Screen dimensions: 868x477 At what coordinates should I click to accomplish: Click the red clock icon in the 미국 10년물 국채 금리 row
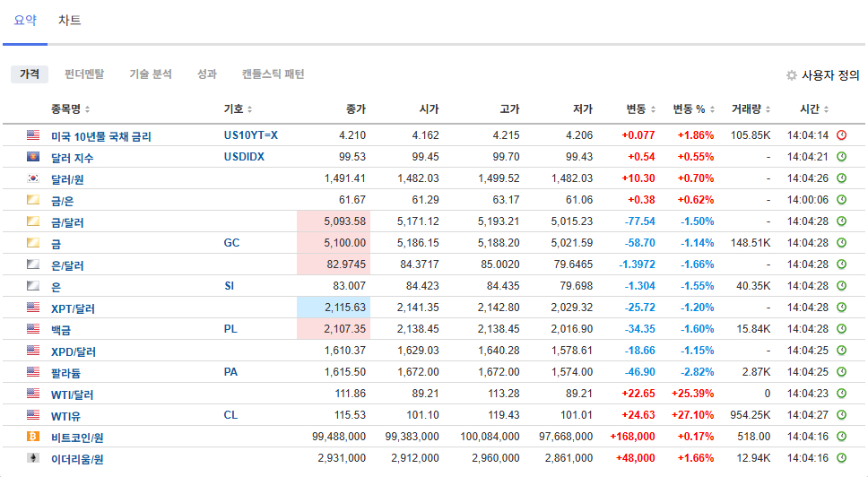(841, 135)
